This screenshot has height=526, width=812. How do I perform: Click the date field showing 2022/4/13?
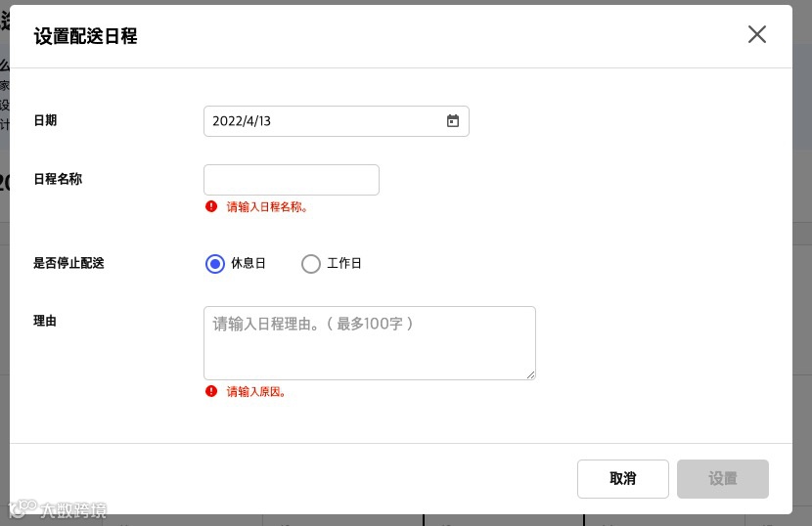point(337,121)
